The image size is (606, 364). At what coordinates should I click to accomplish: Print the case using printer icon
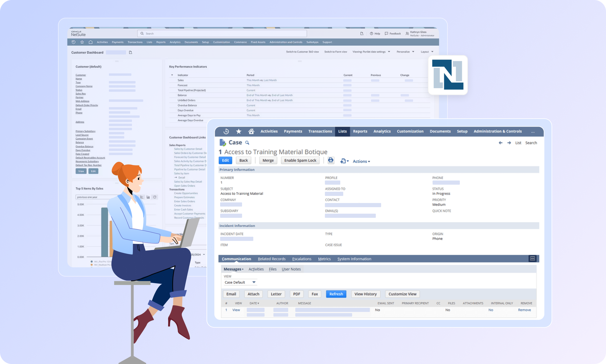click(331, 160)
